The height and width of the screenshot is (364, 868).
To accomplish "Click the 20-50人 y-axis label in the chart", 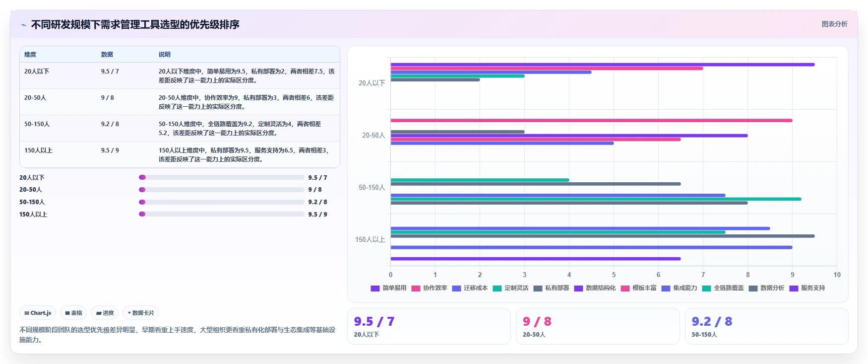I will tap(373, 136).
